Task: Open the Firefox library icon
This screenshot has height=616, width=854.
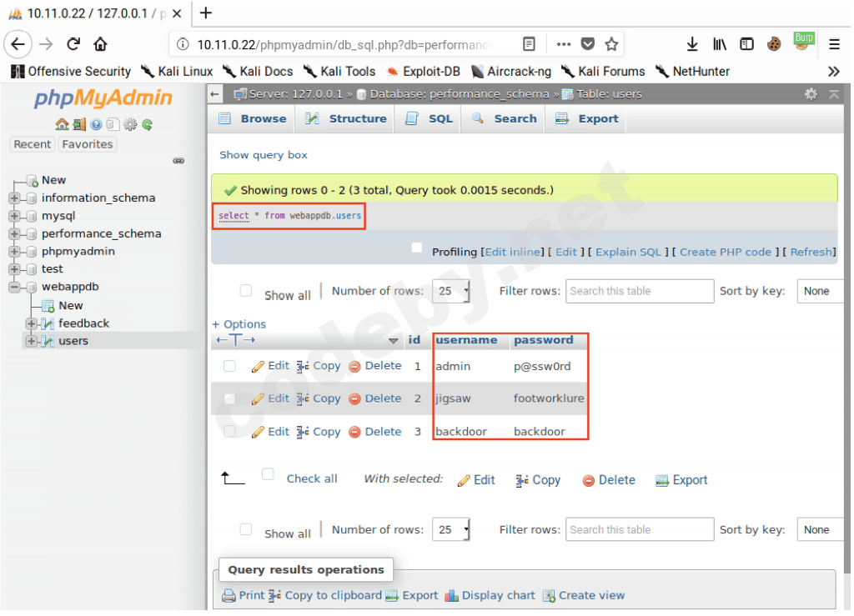Action: click(720, 44)
